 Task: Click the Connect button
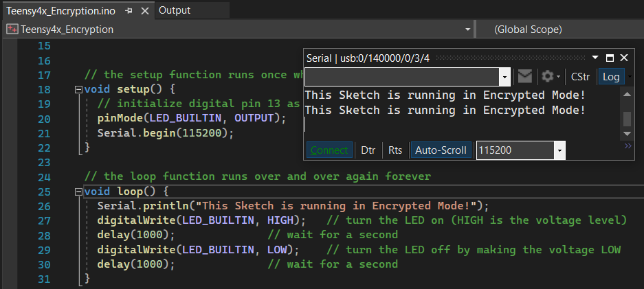tap(329, 150)
